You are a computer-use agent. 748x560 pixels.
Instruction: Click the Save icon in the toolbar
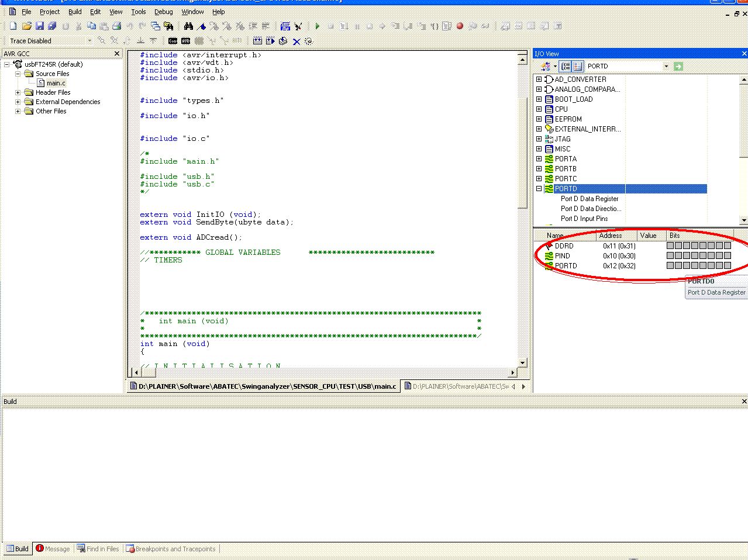coord(39,26)
